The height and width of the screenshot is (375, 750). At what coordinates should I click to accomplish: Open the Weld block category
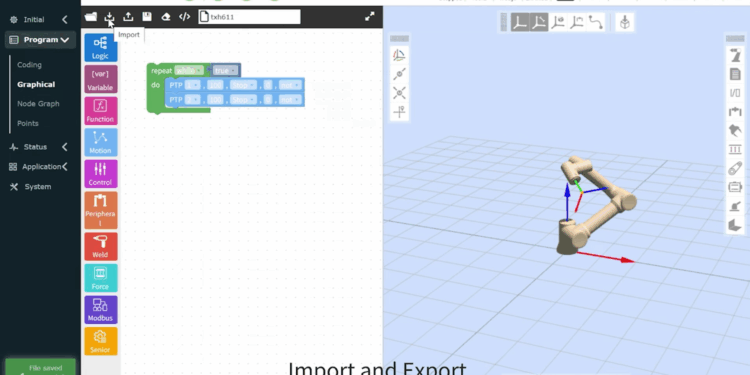100,246
